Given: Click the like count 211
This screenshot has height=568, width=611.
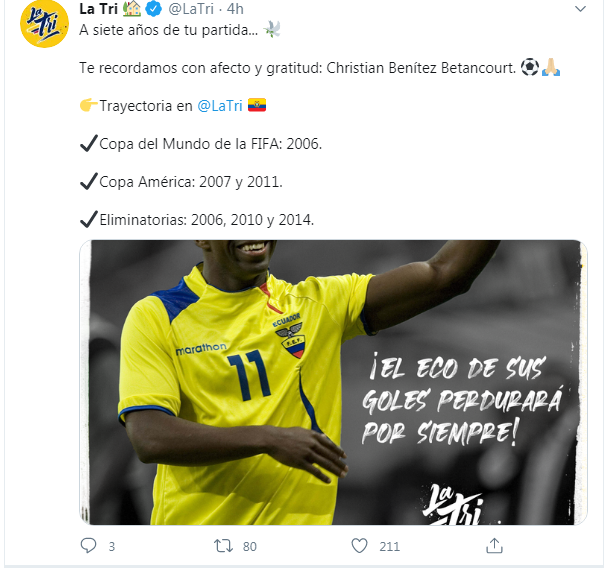Looking at the screenshot, I should click(390, 547).
